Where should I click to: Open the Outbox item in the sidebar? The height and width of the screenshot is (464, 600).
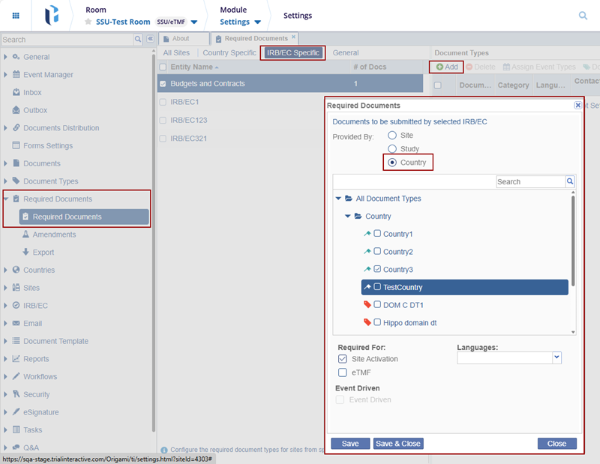pos(38,110)
